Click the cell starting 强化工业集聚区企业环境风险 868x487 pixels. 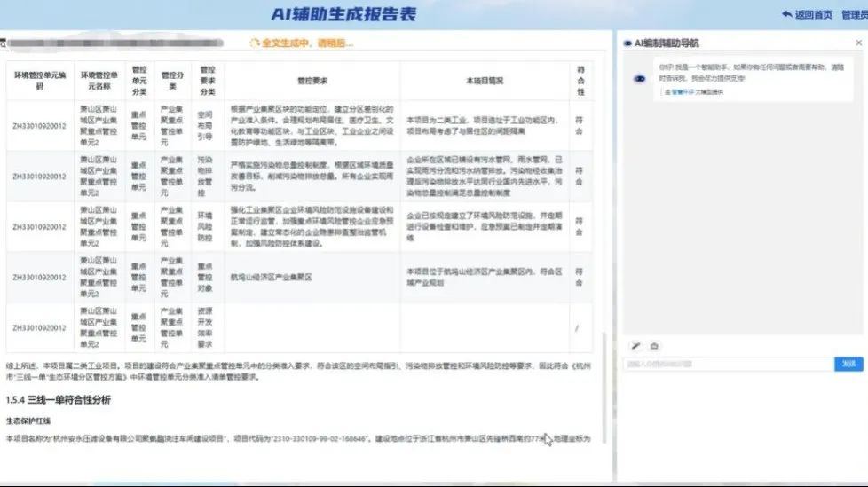[312, 226]
